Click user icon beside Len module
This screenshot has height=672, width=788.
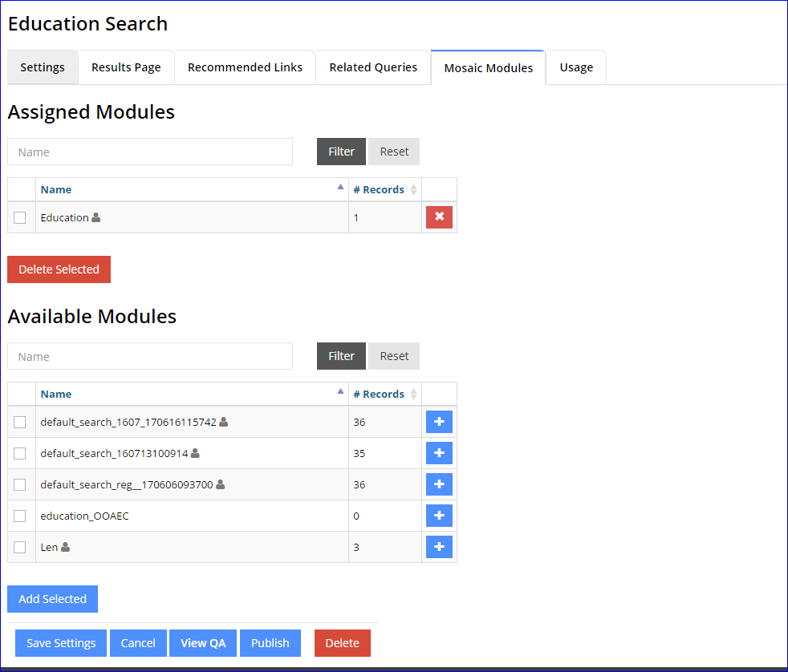coord(66,547)
